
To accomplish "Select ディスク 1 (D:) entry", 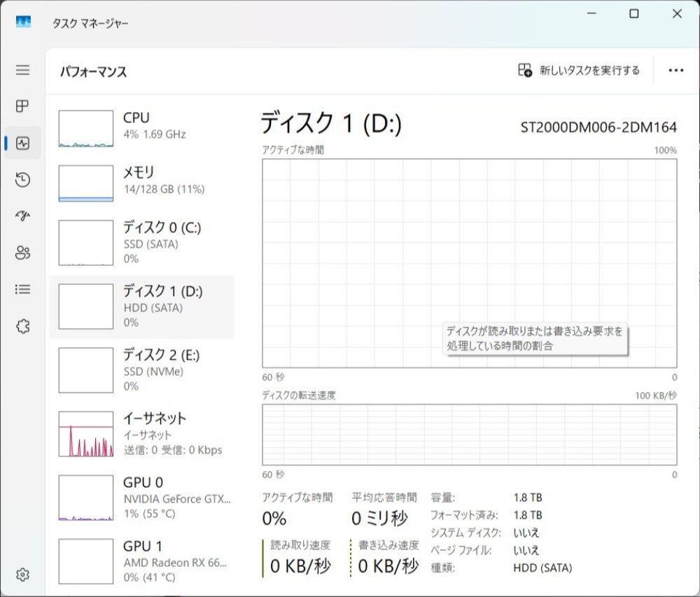I will click(x=141, y=307).
